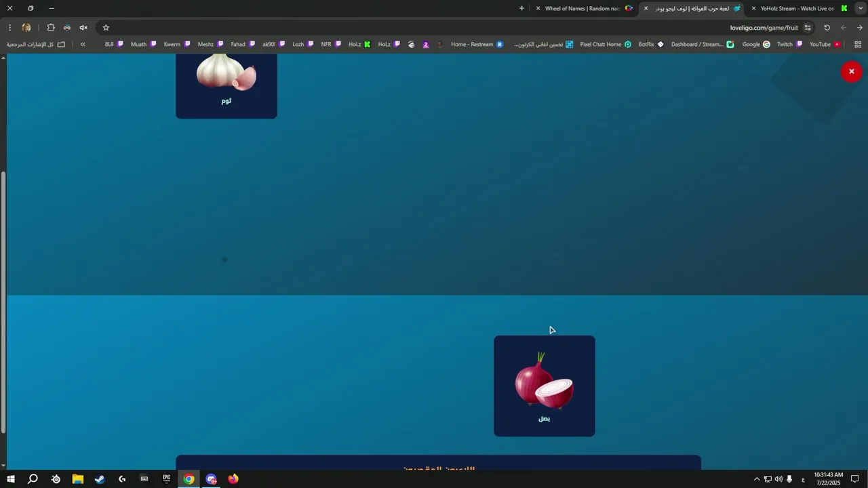
Task: Open File Explorer from the taskbar
Action: pyautogui.click(x=77, y=479)
